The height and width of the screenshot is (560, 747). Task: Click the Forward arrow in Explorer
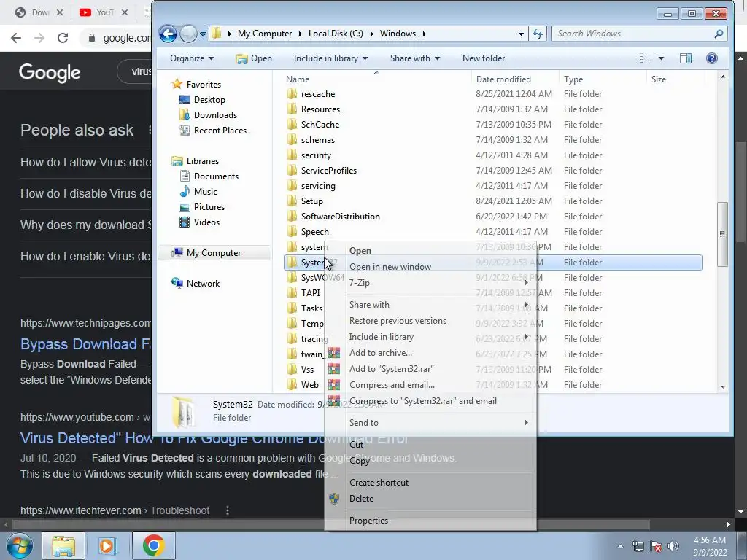[189, 34]
